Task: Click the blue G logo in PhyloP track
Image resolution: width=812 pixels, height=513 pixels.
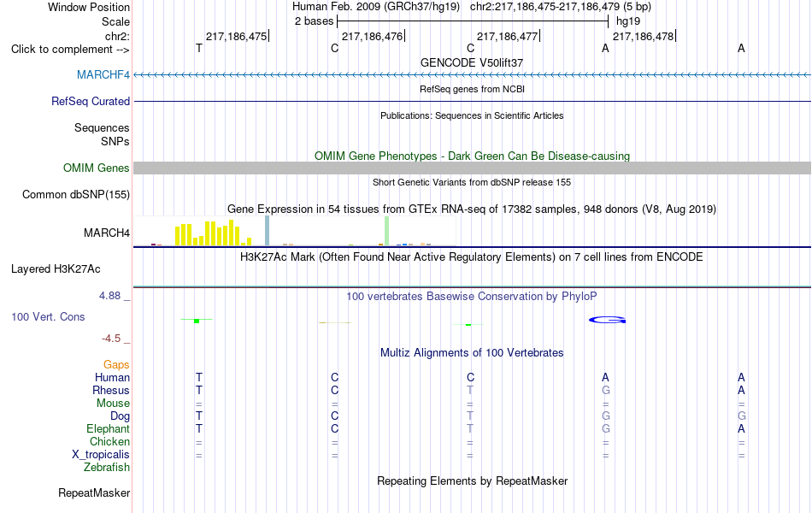Action: tap(608, 321)
